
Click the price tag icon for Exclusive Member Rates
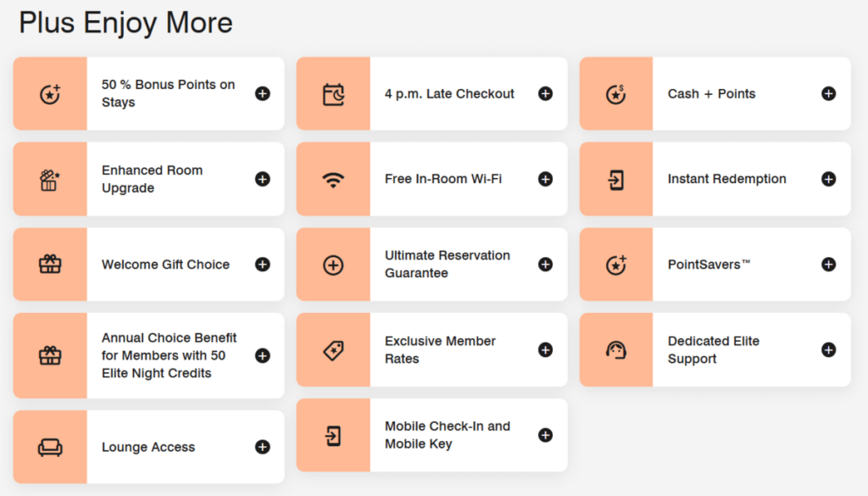tap(333, 349)
